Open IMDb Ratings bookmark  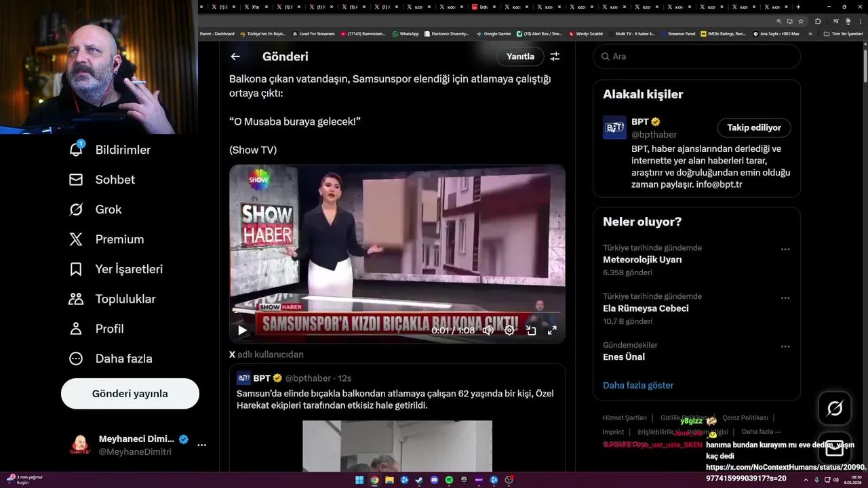[x=723, y=34]
